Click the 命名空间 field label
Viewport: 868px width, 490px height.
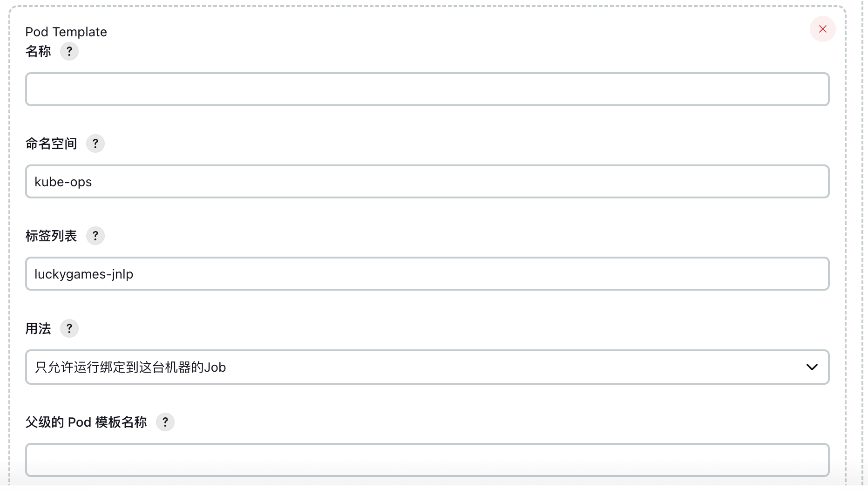(51, 143)
